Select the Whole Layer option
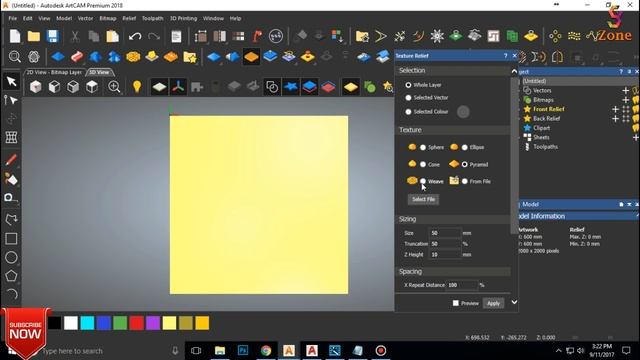 click(408, 85)
